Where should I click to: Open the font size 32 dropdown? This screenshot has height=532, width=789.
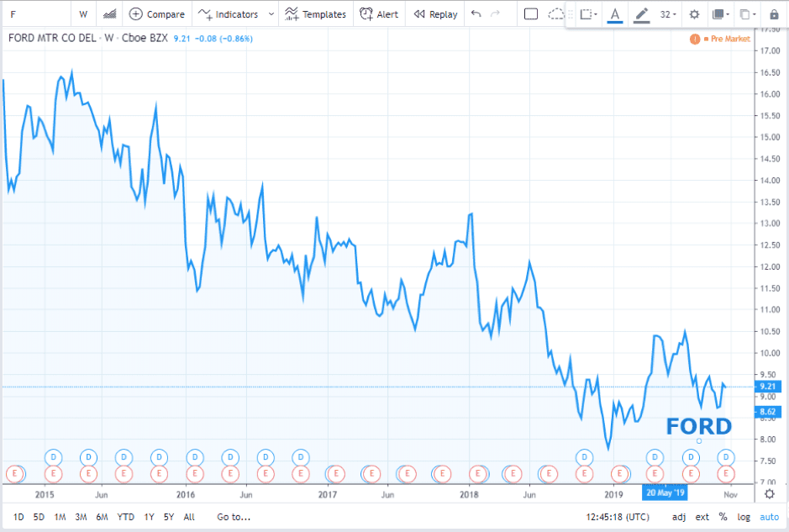(x=669, y=14)
